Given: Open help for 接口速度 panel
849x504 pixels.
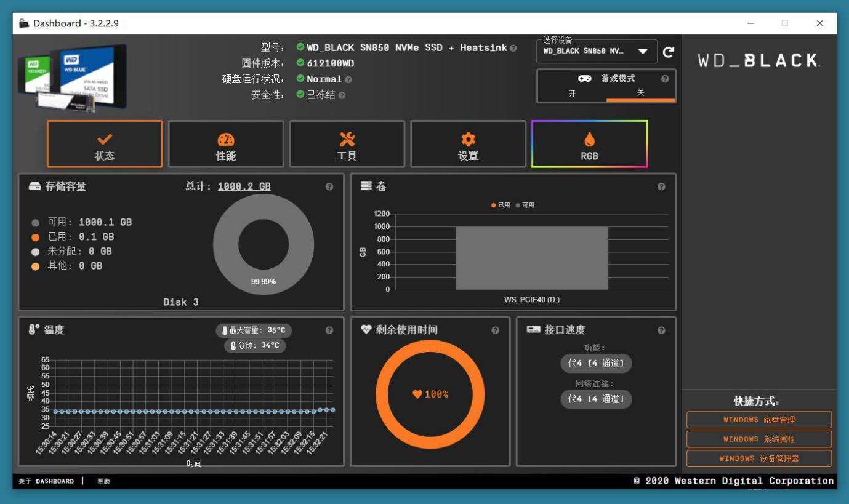Looking at the screenshot, I should pyautogui.click(x=661, y=330).
